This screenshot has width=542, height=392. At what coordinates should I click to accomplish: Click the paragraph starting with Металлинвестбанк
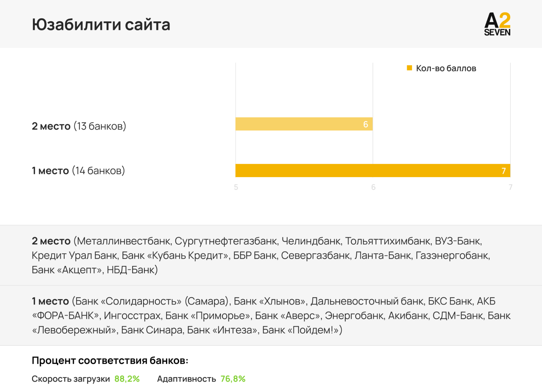point(260,255)
